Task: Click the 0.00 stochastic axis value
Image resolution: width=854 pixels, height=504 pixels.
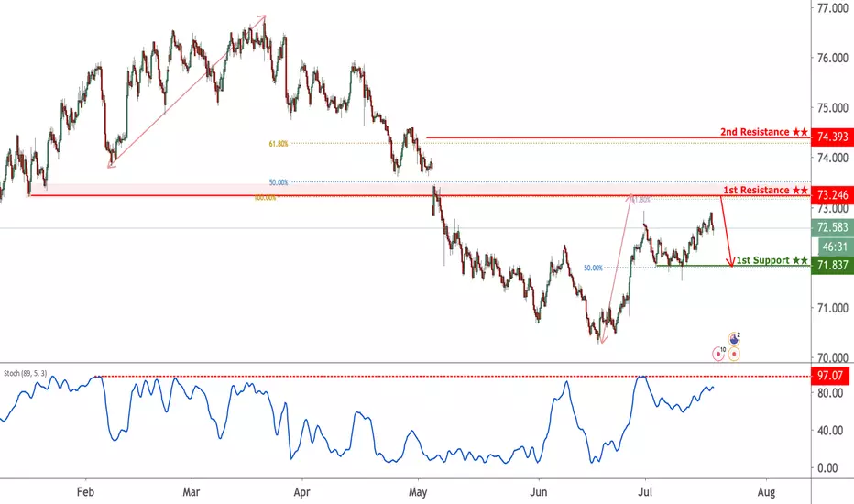Action: point(827,468)
